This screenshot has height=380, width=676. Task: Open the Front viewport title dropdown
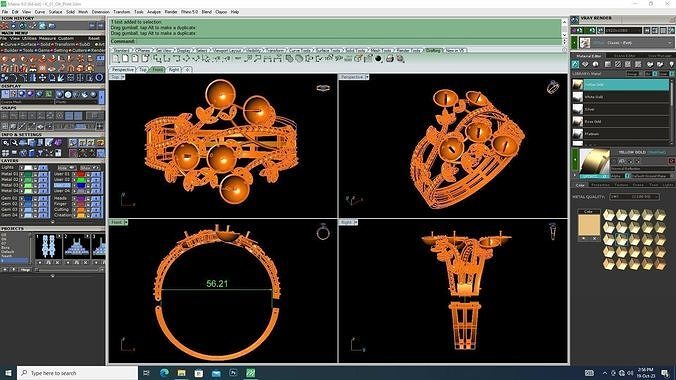tap(126, 222)
